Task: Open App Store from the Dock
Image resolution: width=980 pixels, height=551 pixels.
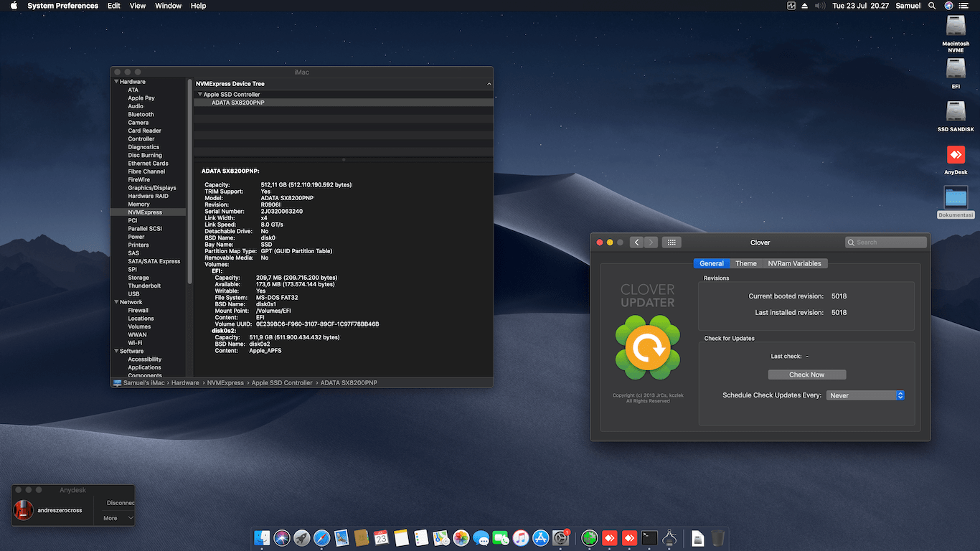Action: coord(541,537)
